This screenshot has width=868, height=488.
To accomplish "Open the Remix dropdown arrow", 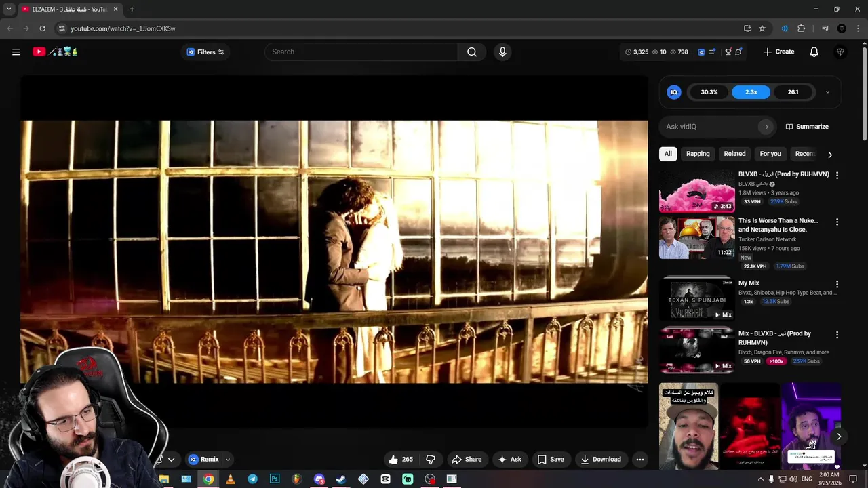I will point(228,459).
